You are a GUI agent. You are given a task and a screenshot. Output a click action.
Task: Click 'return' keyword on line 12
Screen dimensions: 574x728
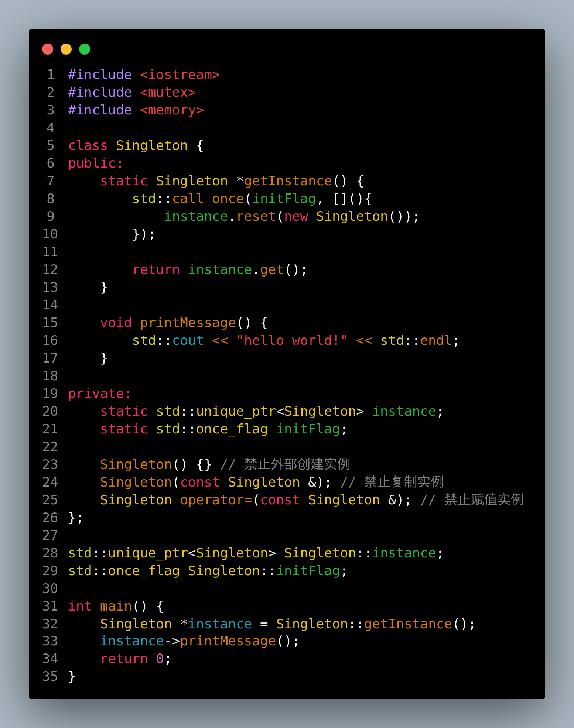156,269
